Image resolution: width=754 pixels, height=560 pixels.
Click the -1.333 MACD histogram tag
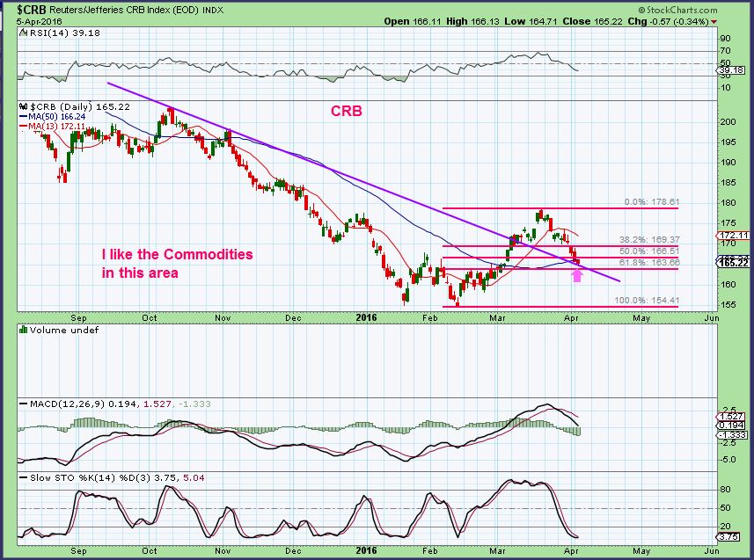(x=733, y=434)
